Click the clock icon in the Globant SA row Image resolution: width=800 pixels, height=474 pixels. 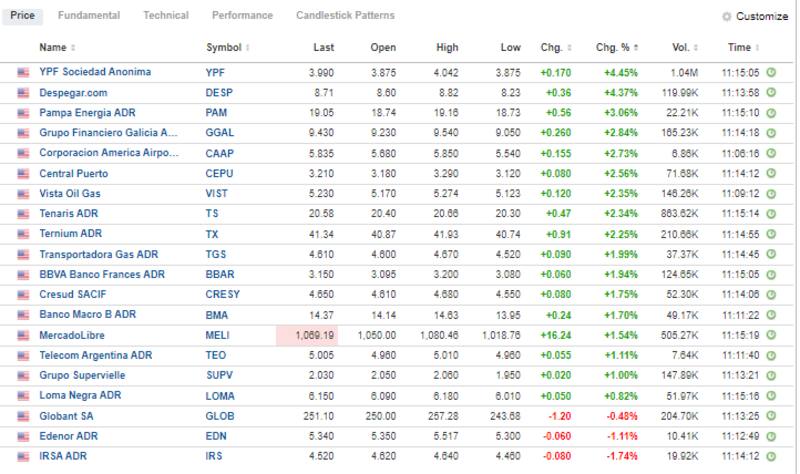(771, 417)
